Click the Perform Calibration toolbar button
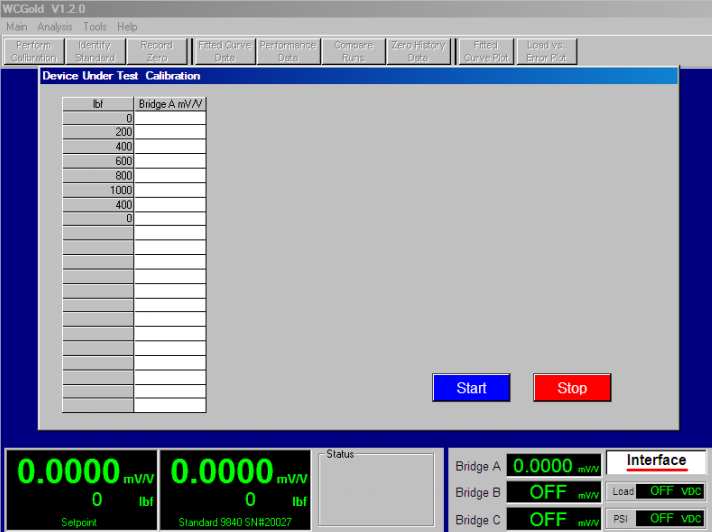Screen dimensions: 712x532 point(34,51)
